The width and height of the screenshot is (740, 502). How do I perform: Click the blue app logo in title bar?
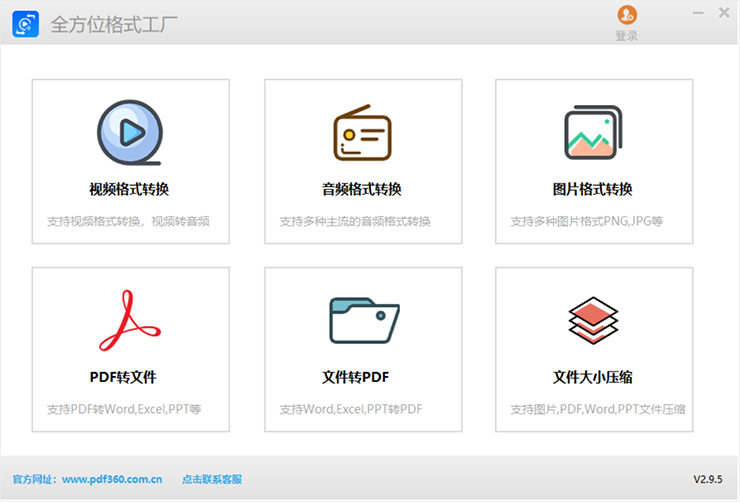tap(25, 24)
